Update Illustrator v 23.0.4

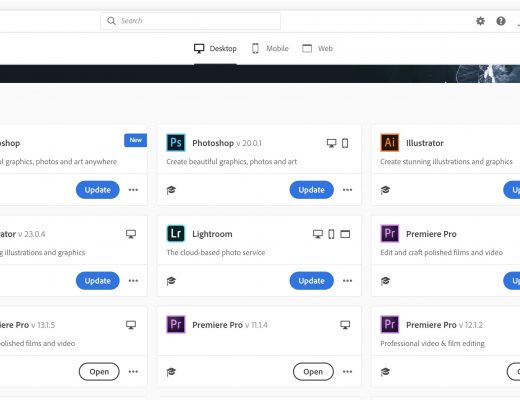[x=98, y=281]
